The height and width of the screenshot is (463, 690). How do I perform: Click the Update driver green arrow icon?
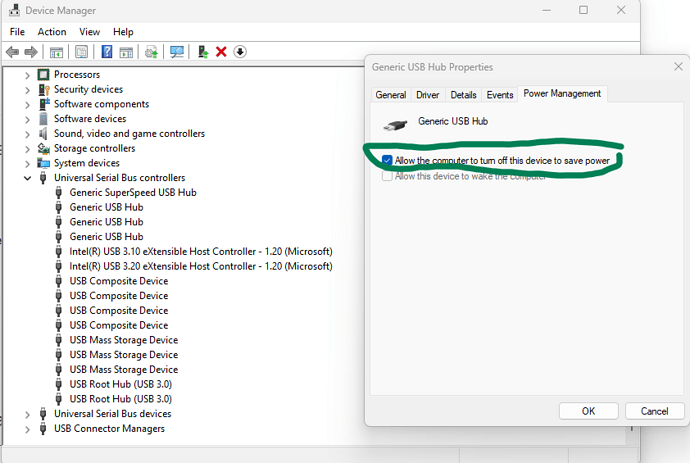tap(203, 52)
